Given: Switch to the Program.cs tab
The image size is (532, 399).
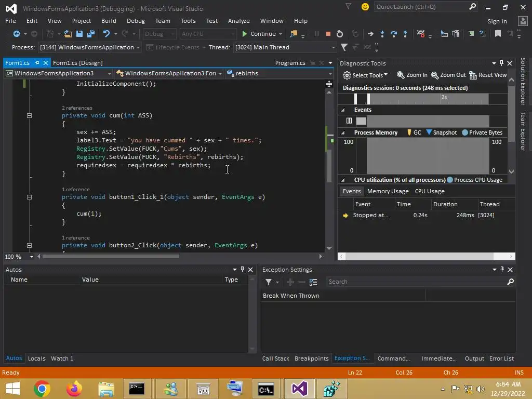Looking at the screenshot, I should (x=290, y=63).
